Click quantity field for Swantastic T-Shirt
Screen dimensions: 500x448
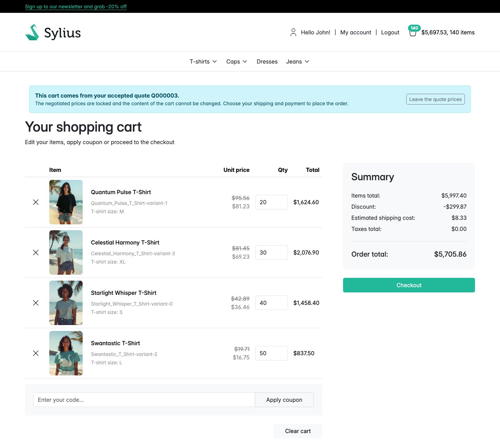pos(272,353)
